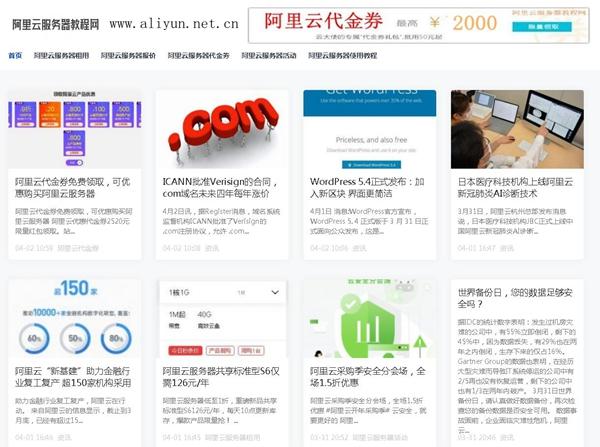Click the www.aliyun.net.cn site address text
Screen dimensions: 600x447
pyautogui.click(x=174, y=24)
